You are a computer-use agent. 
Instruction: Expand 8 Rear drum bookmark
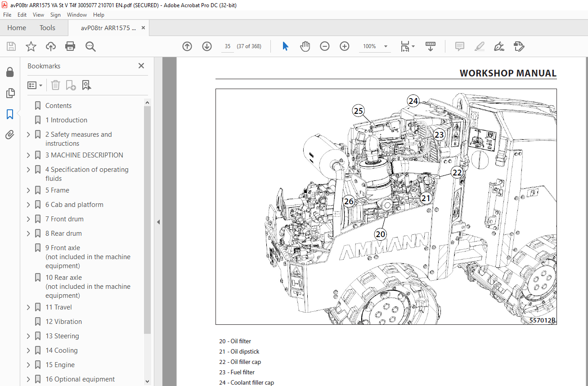click(28, 233)
